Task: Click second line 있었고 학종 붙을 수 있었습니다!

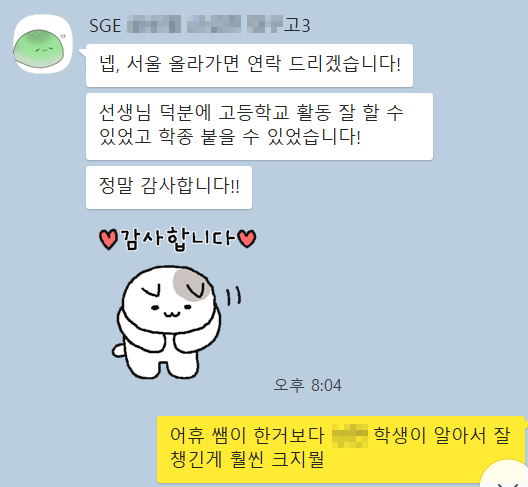Action: (230, 137)
